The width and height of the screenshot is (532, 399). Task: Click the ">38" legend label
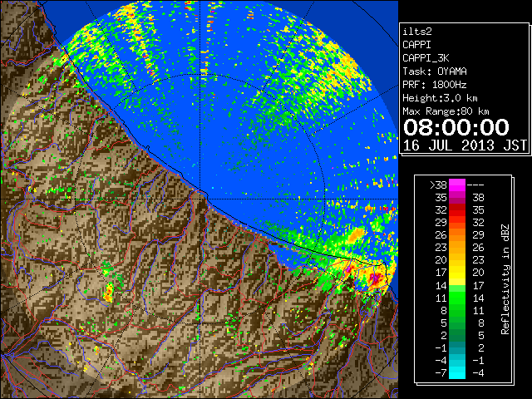438,185
